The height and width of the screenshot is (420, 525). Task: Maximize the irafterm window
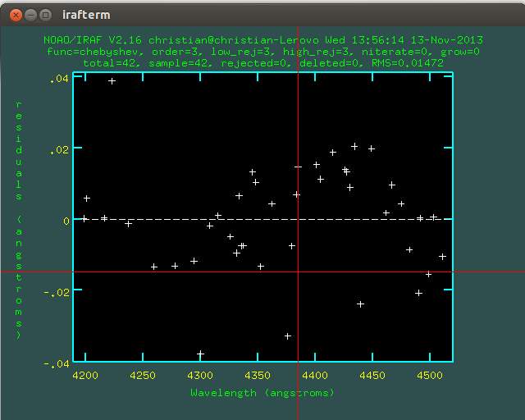[45, 15]
